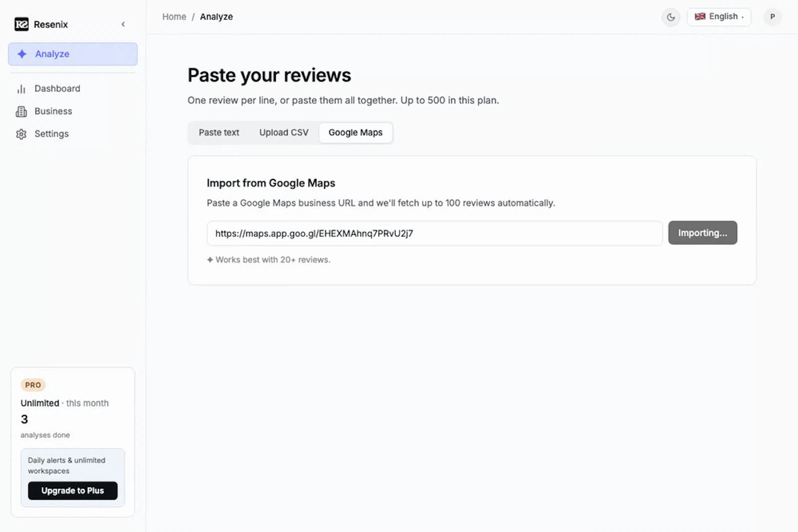
Task: Open Settings from the sidebar
Action: click(x=73, y=134)
